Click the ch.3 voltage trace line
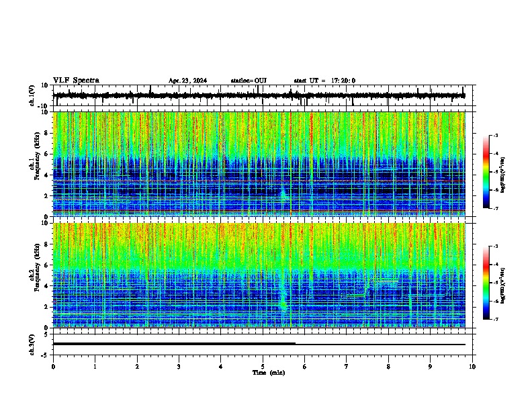532x411 pixels. pyautogui.click(x=259, y=344)
